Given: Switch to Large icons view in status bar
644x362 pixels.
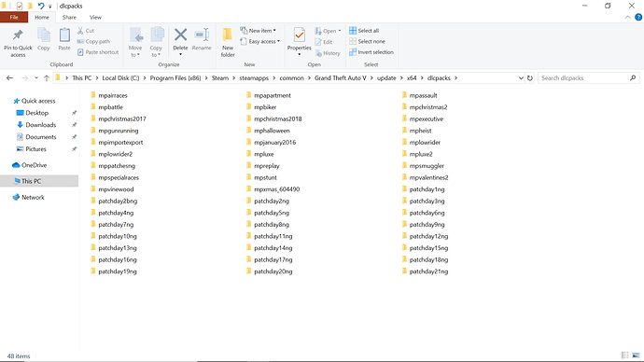Looking at the screenshot, I should [636, 355].
